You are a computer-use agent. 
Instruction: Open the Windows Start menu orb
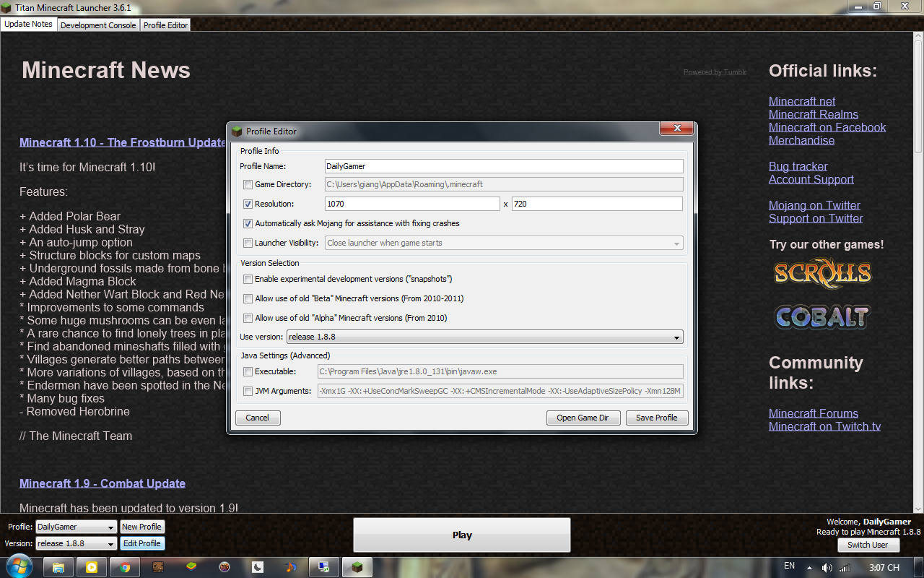click(x=18, y=566)
